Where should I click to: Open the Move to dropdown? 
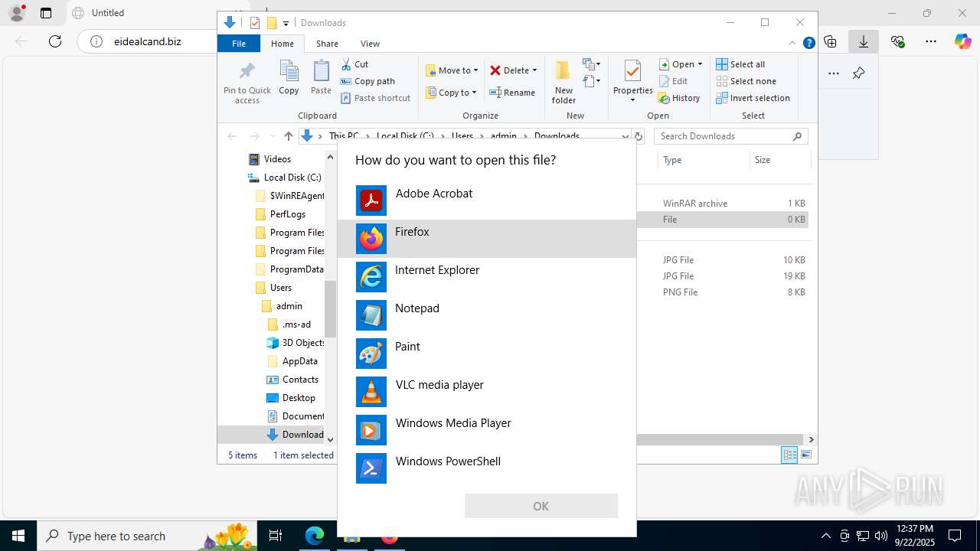(452, 70)
